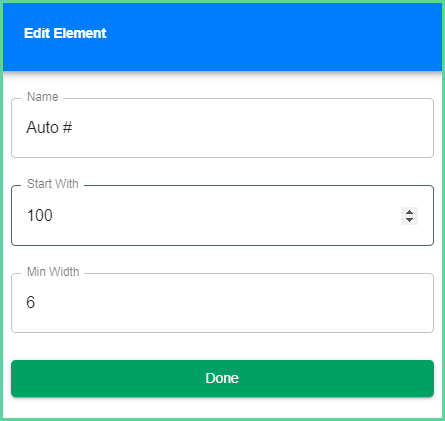Place cursor on the '6' value

(x=30, y=302)
